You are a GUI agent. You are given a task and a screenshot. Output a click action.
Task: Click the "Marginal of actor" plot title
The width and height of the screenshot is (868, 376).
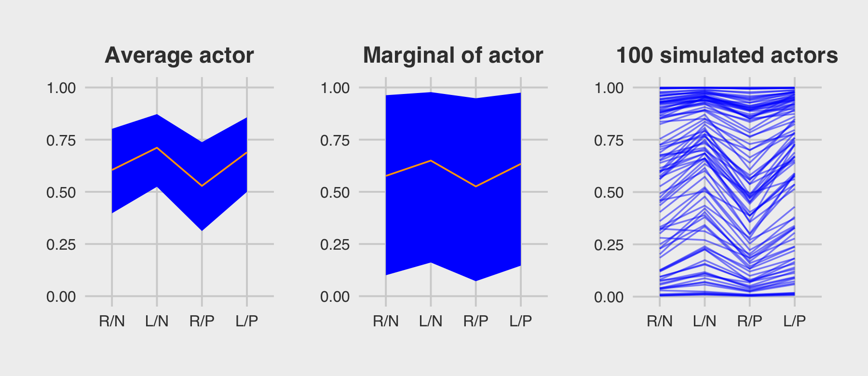point(453,55)
